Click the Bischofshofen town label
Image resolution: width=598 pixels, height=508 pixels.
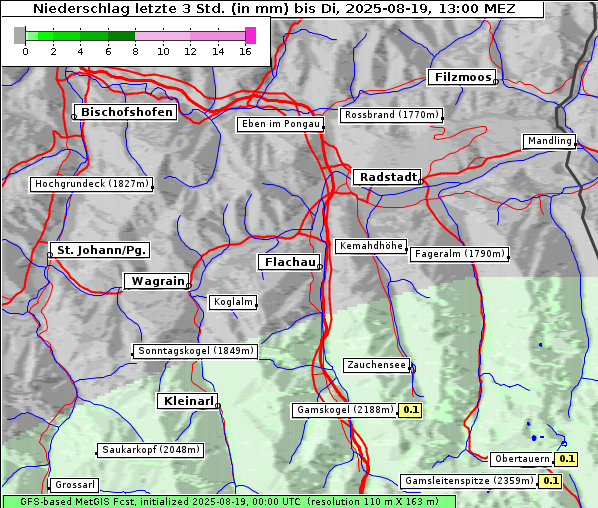tap(127, 112)
